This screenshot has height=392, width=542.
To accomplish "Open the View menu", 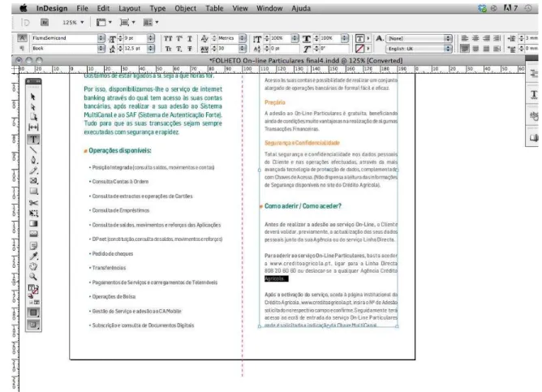I will 240,8.
